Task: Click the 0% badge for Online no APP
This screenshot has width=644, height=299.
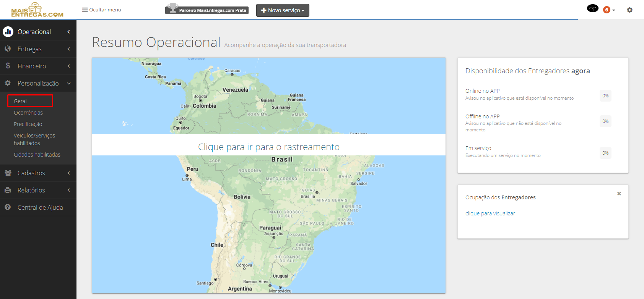Action: coord(605,95)
